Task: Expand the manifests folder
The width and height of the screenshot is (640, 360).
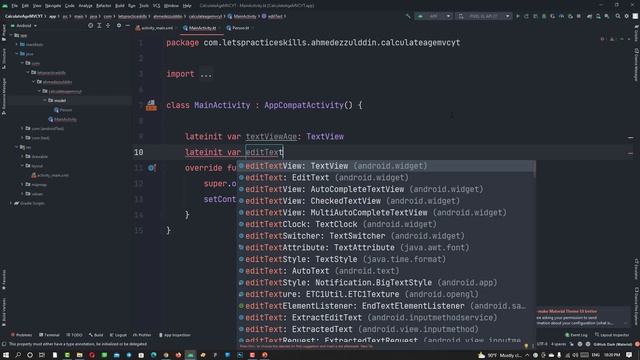Action: (17, 44)
